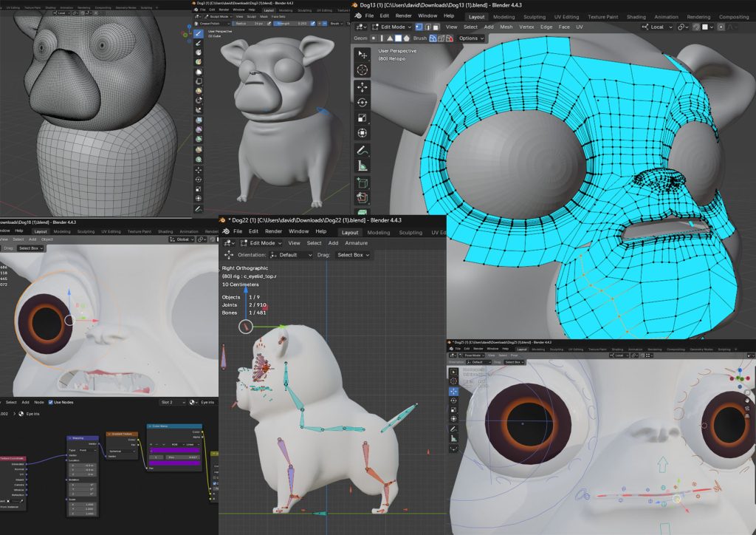Image resolution: width=756 pixels, height=535 pixels.
Task: Click the move tool icon in Dog22 tool settings
Action: (x=227, y=255)
